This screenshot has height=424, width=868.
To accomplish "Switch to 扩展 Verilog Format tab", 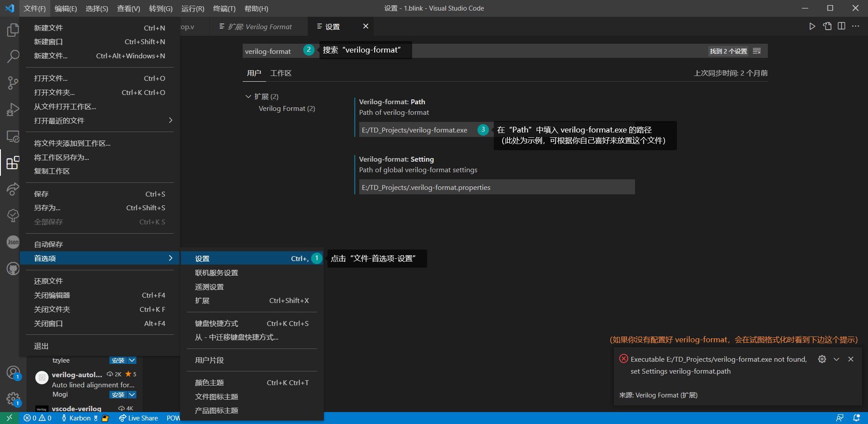I will [259, 26].
